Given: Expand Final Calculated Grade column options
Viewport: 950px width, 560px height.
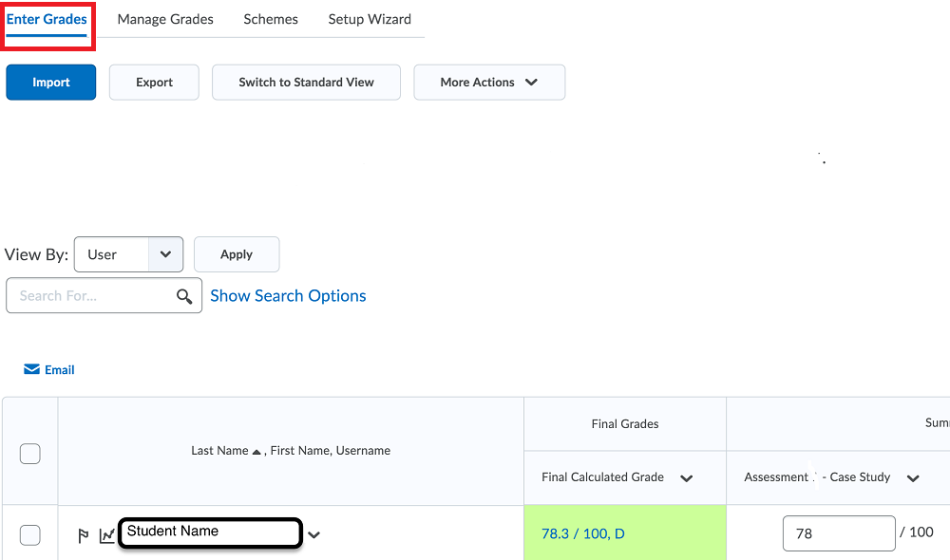Looking at the screenshot, I should pyautogui.click(x=687, y=478).
